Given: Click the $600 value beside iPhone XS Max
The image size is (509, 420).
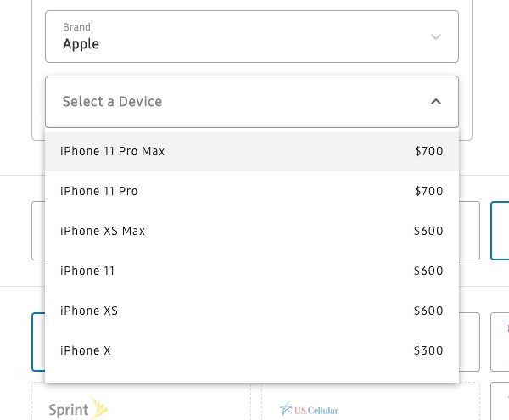Looking at the screenshot, I should 428,232.
